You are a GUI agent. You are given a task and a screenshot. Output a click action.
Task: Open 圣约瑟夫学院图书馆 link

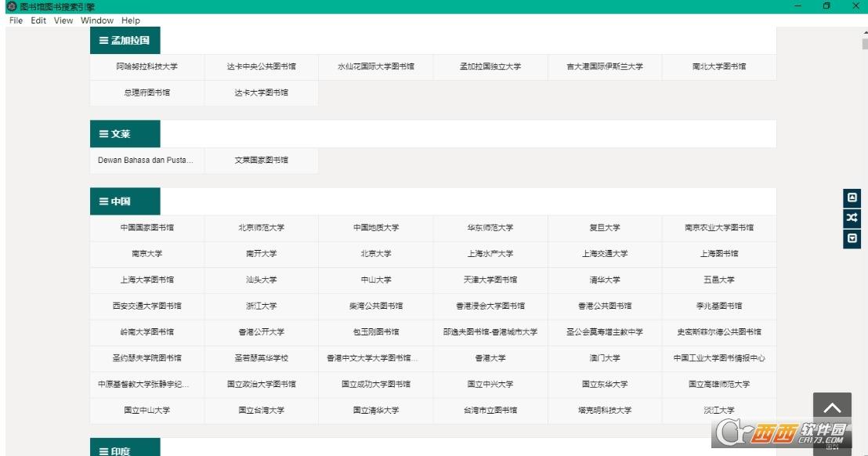[x=147, y=358]
